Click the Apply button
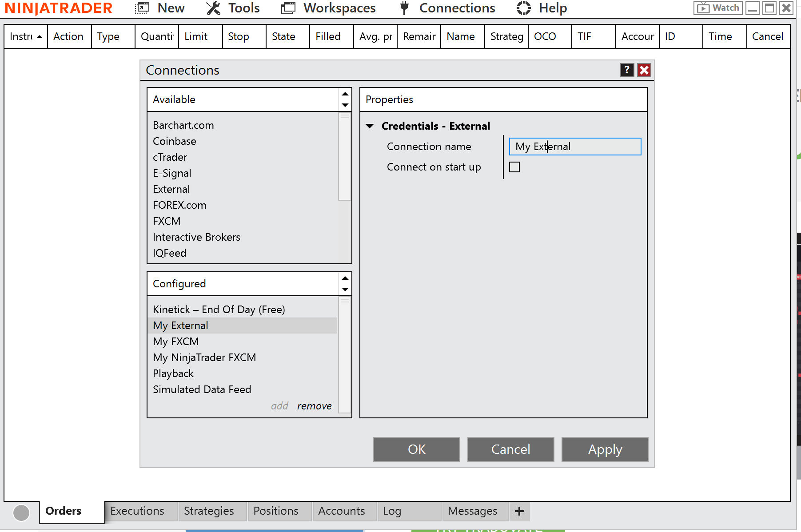801x532 pixels. click(x=605, y=449)
